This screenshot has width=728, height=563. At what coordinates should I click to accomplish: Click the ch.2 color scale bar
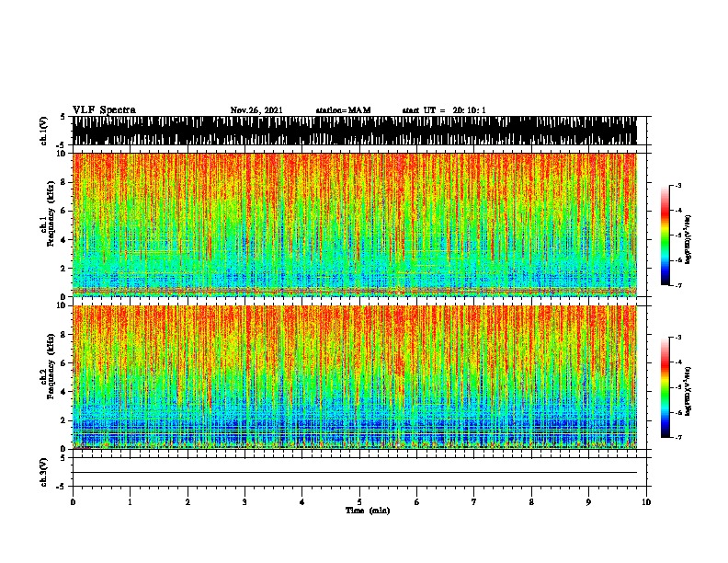(665, 387)
